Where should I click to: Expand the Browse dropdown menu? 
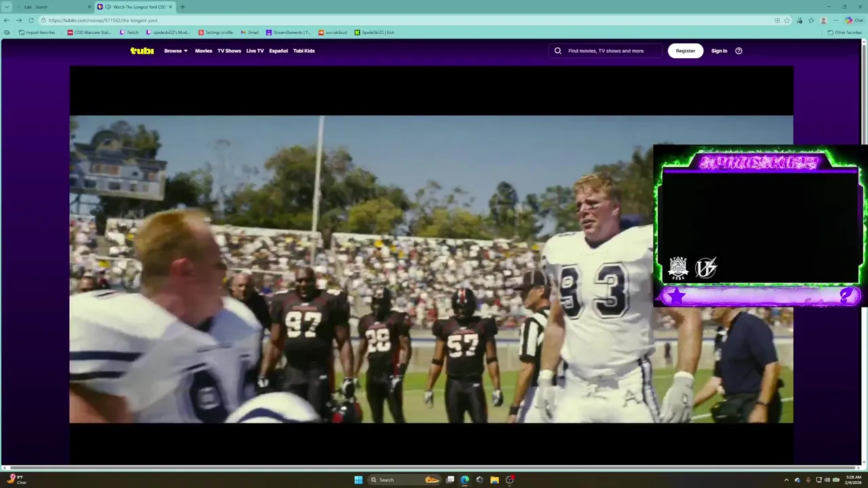(x=176, y=51)
